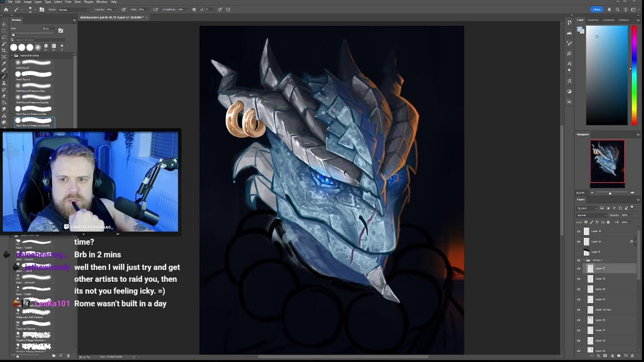Select the Magic Wand tool
The image size is (644, 362).
point(4,44)
